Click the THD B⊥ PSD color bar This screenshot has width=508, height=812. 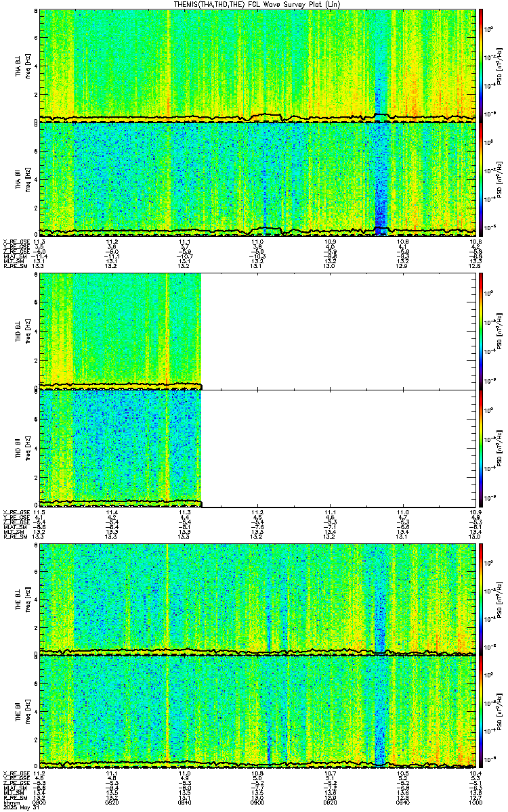click(481, 330)
